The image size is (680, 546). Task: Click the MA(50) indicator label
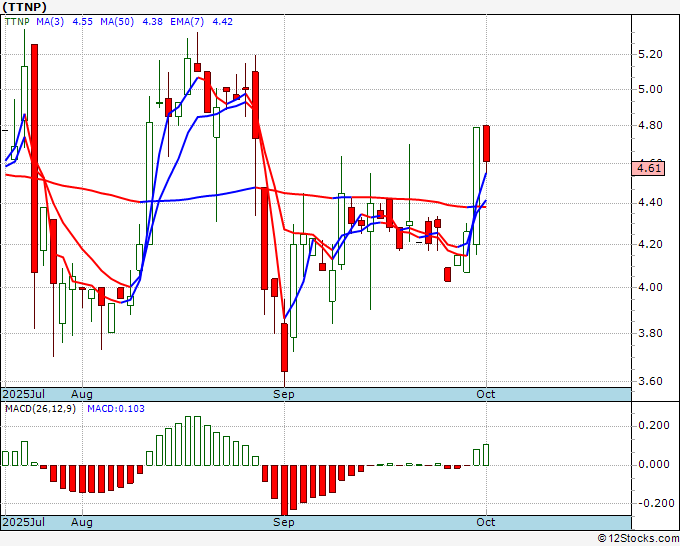click(x=117, y=22)
